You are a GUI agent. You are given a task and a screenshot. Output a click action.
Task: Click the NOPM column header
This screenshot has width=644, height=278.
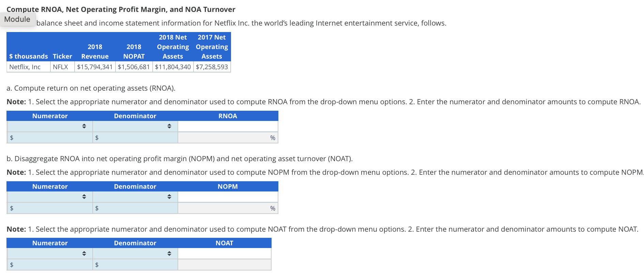[228, 186]
